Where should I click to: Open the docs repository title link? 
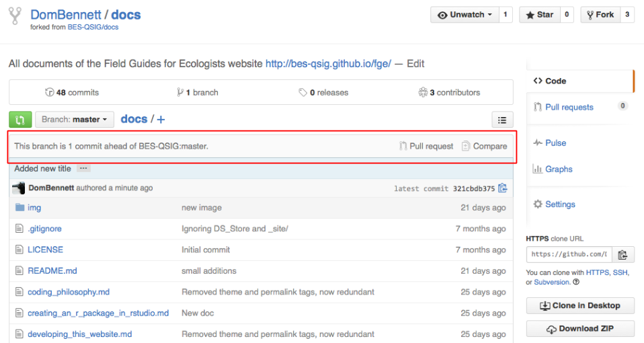tap(126, 14)
